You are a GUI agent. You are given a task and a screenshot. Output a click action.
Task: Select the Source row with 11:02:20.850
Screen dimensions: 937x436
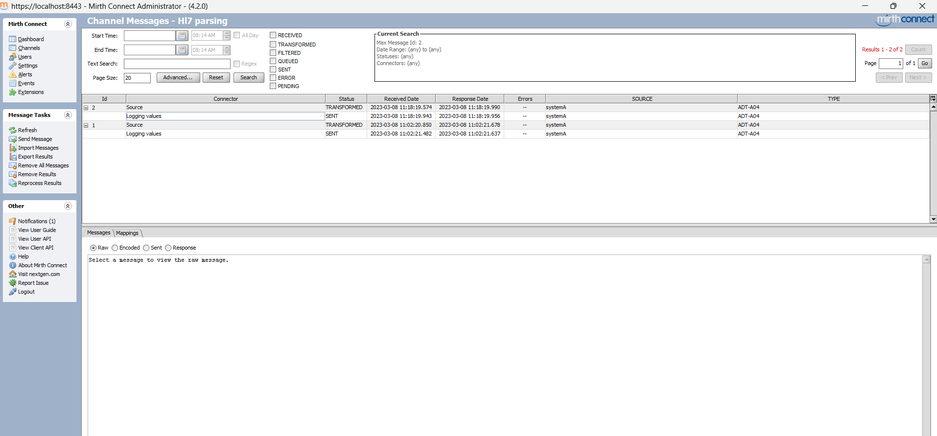pyautogui.click(x=506, y=125)
